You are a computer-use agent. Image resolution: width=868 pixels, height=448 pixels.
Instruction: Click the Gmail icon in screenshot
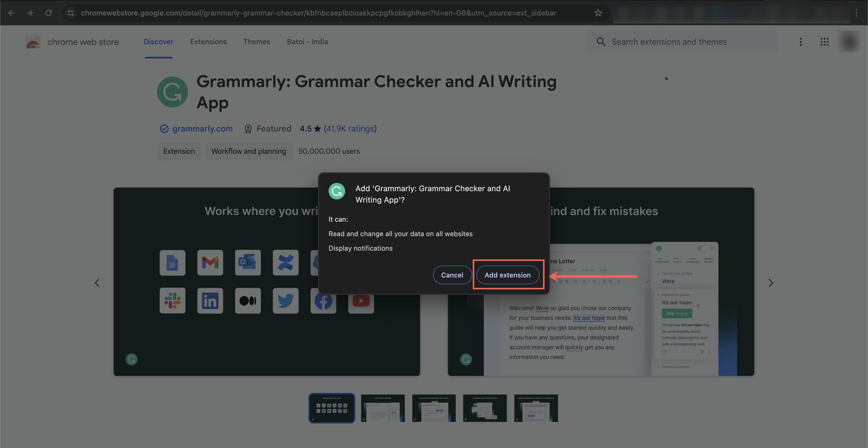click(x=210, y=262)
